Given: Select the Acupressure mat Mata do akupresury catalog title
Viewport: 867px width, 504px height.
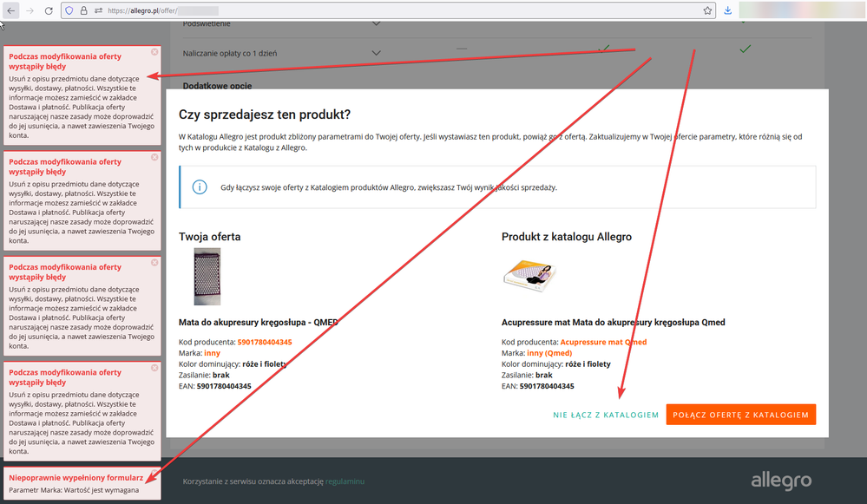Looking at the screenshot, I should pos(614,322).
